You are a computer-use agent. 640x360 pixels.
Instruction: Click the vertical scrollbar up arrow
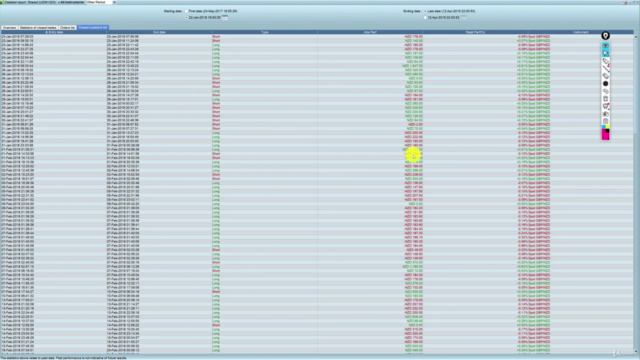[x=636, y=37]
